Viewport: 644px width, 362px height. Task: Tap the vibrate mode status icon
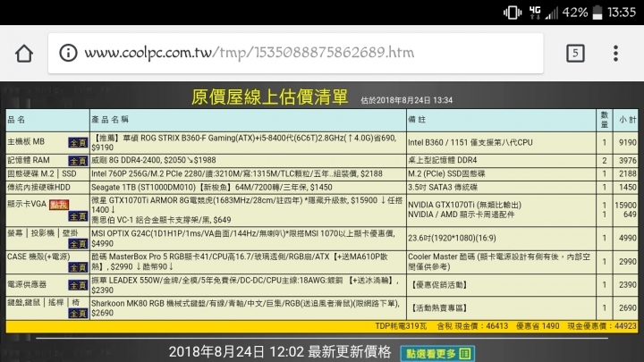pos(513,13)
